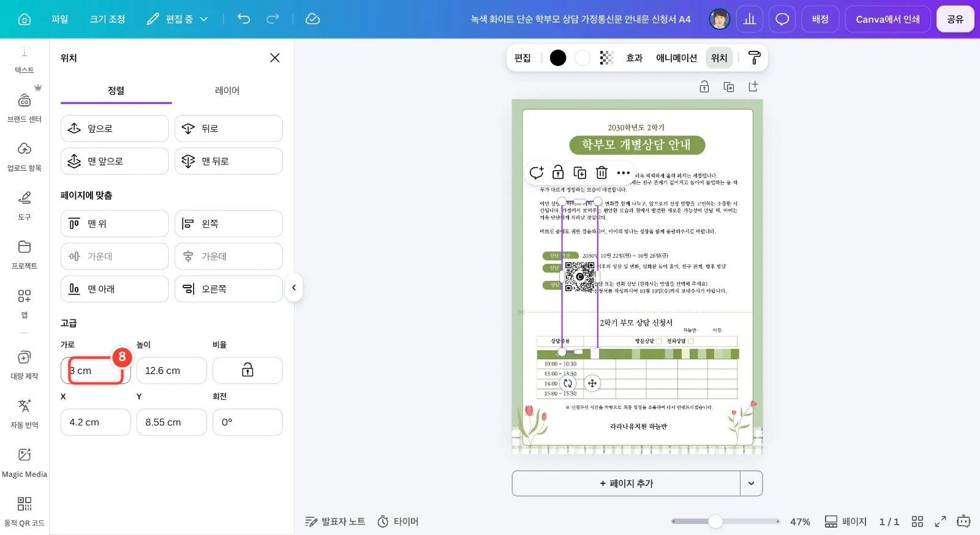Open the comments speech bubble icon
980x535 pixels.
[x=782, y=19]
